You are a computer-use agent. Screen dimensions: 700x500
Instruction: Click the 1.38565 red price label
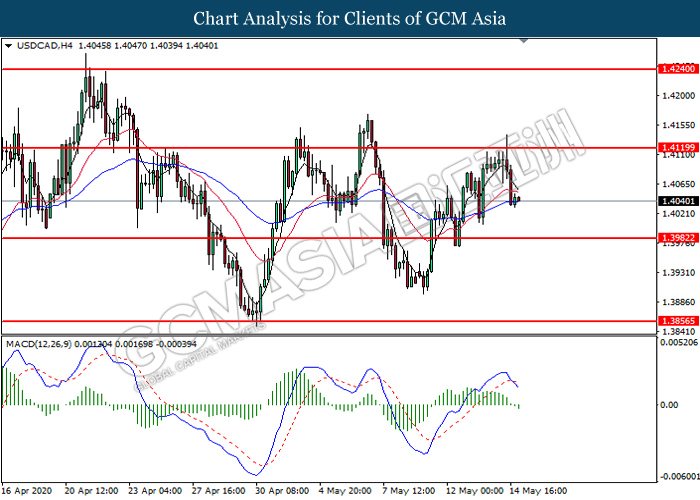tap(678, 321)
